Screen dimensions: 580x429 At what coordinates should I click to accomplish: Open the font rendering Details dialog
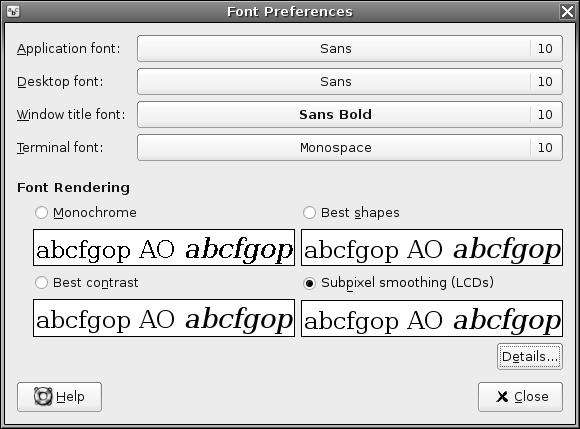click(530, 357)
